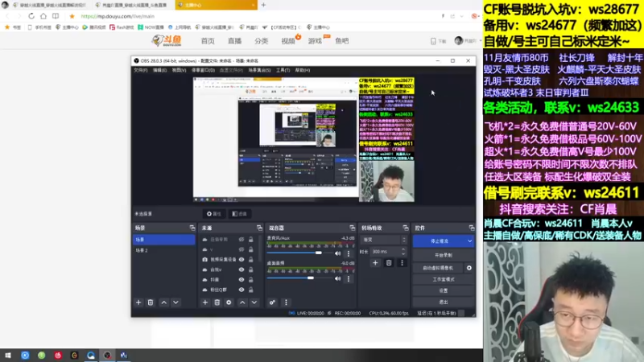Hide the 合玩v source via its eye

coord(242,269)
